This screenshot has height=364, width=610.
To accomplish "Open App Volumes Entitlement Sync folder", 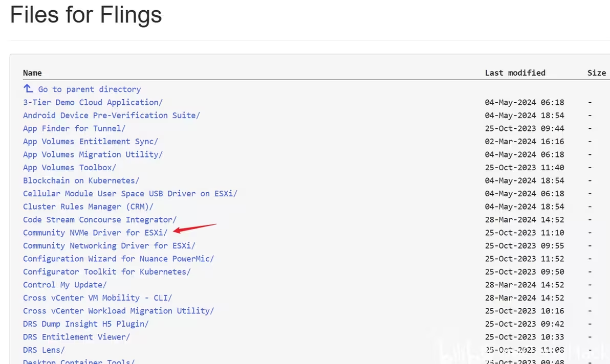I will click(90, 142).
